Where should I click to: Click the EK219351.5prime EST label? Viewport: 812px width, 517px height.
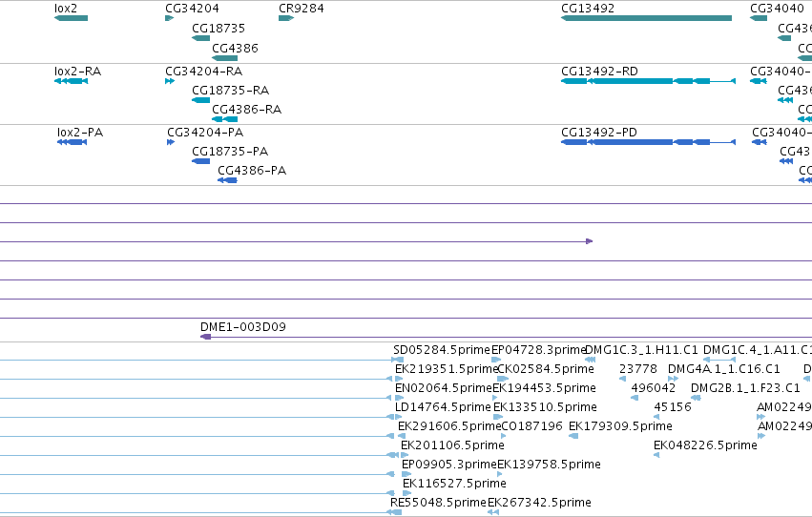[x=447, y=369]
